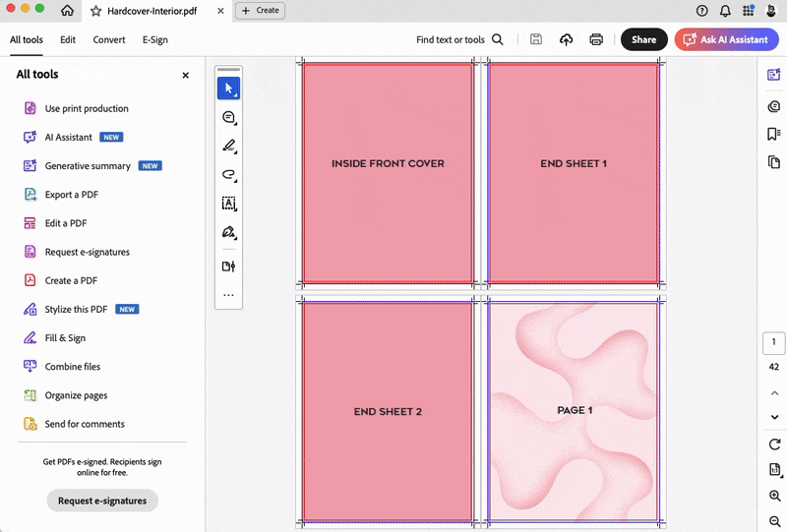Image resolution: width=787 pixels, height=532 pixels.
Task: Close the Hardcover-Interior.pdf tab
Action: 220,11
